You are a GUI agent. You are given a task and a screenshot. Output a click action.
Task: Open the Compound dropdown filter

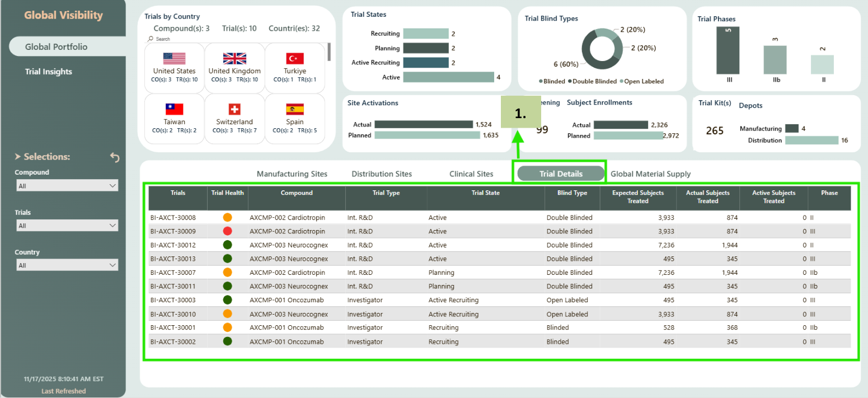(66, 186)
